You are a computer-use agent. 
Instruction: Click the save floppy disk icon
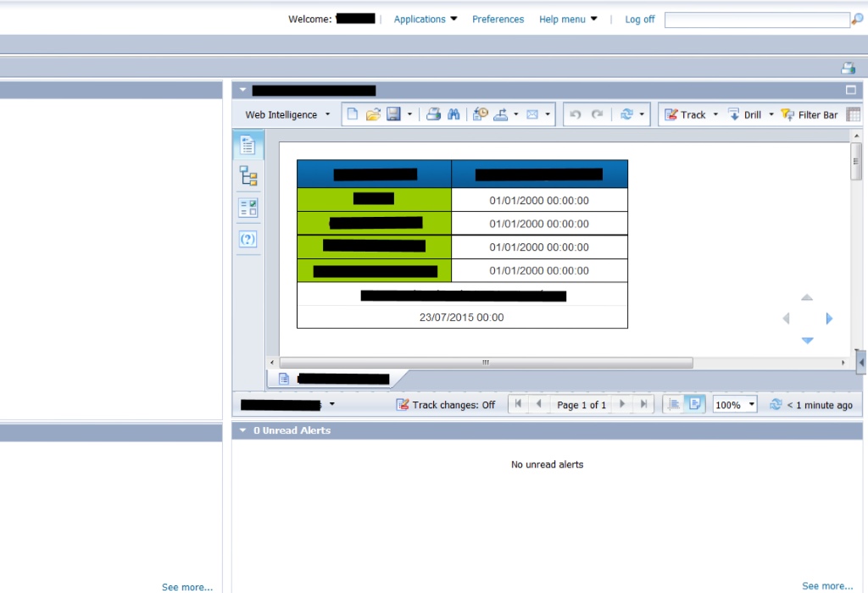click(393, 114)
